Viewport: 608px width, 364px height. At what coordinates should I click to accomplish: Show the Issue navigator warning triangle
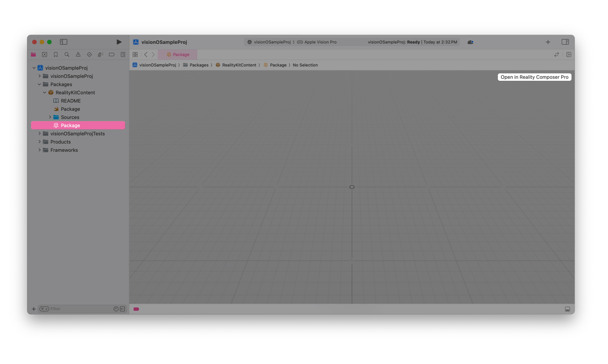pos(78,54)
